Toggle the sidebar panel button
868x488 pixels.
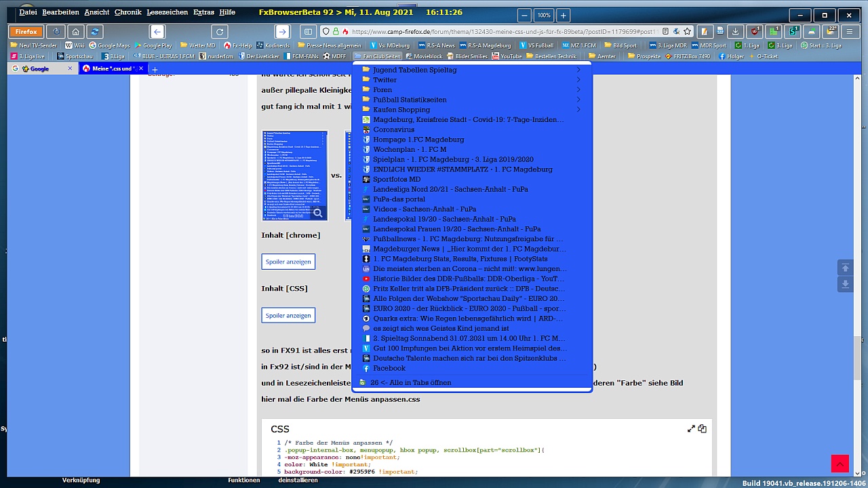(x=308, y=32)
